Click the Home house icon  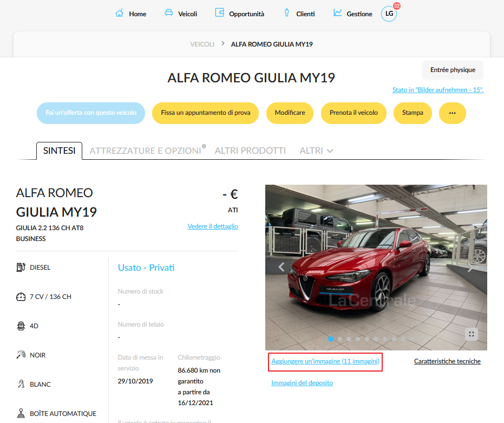click(x=120, y=13)
